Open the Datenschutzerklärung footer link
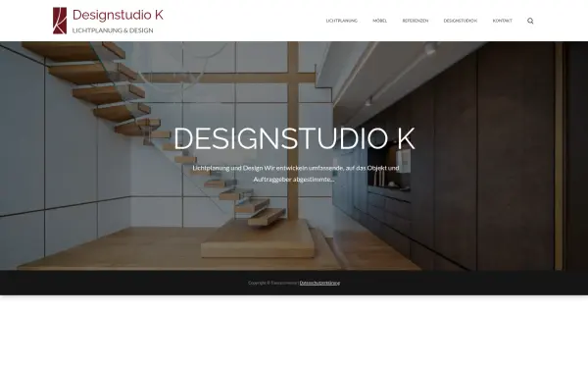The width and height of the screenshot is (588, 368). tap(319, 283)
